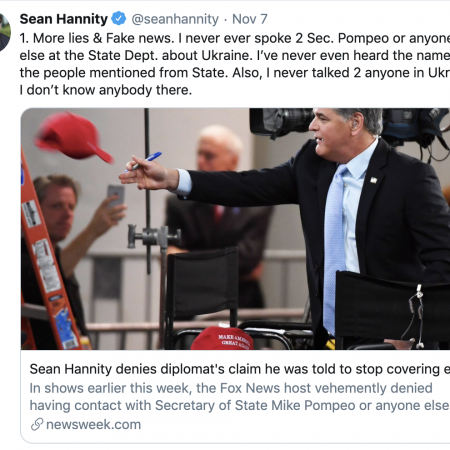Open the @seanhannity handle
Image resolution: width=450 pixels, height=450 pixels.
point(175,19)
